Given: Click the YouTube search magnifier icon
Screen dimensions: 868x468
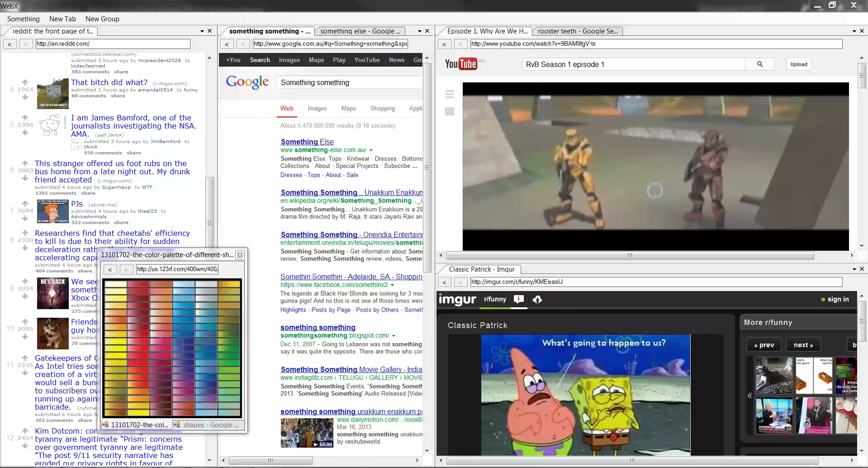Looking at the screenshot, I should pos(760,64).
